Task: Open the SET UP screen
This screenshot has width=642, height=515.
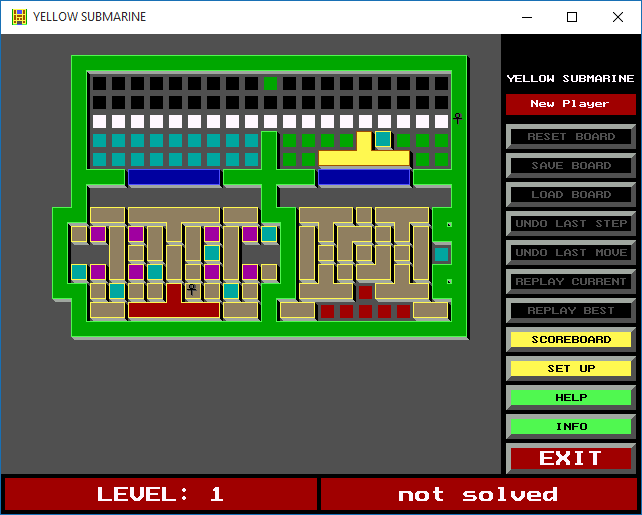Action: pos(571,368)
